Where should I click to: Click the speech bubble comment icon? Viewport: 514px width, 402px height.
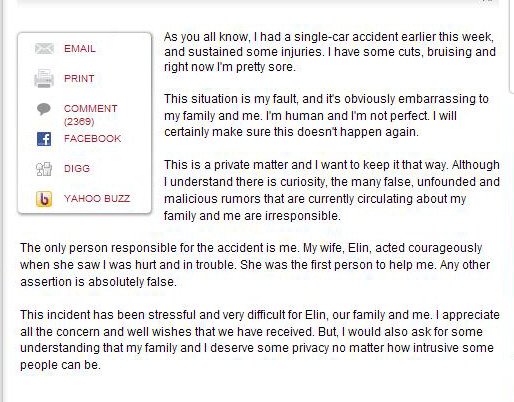44,109
